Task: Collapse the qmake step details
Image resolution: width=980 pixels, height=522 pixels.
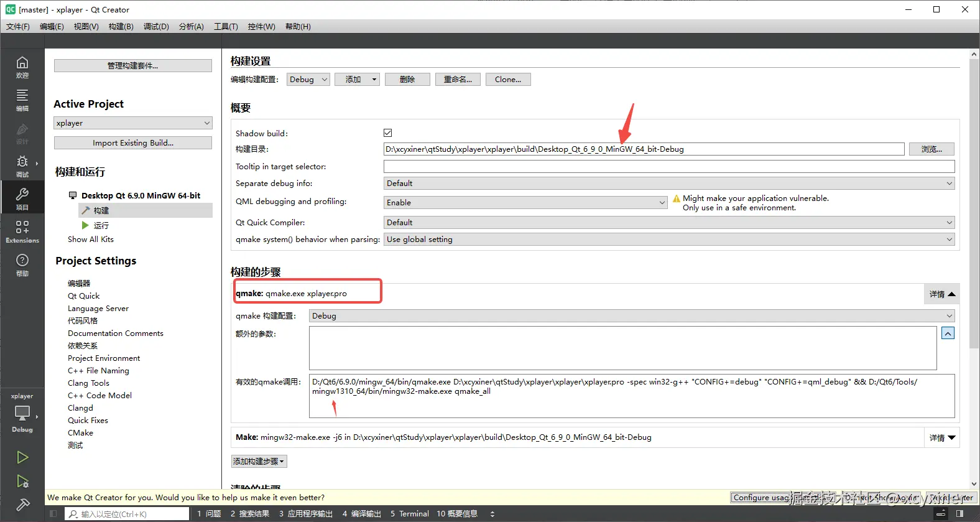Action: click(942, 294)
